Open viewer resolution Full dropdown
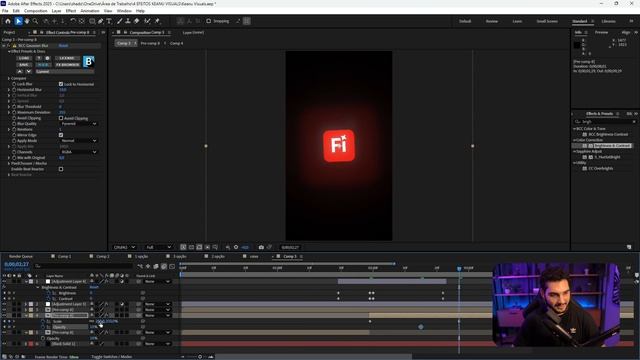640x360 pixels. 159,247
